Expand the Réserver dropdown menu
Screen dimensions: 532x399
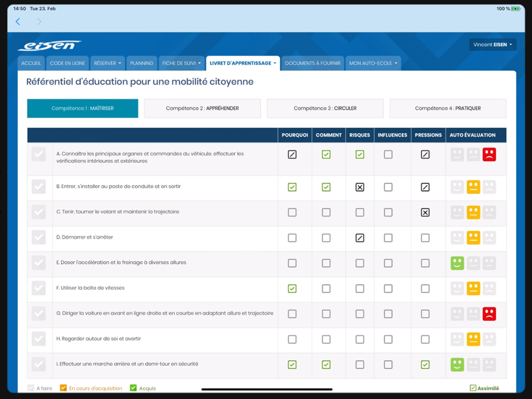tap(107, 63)
